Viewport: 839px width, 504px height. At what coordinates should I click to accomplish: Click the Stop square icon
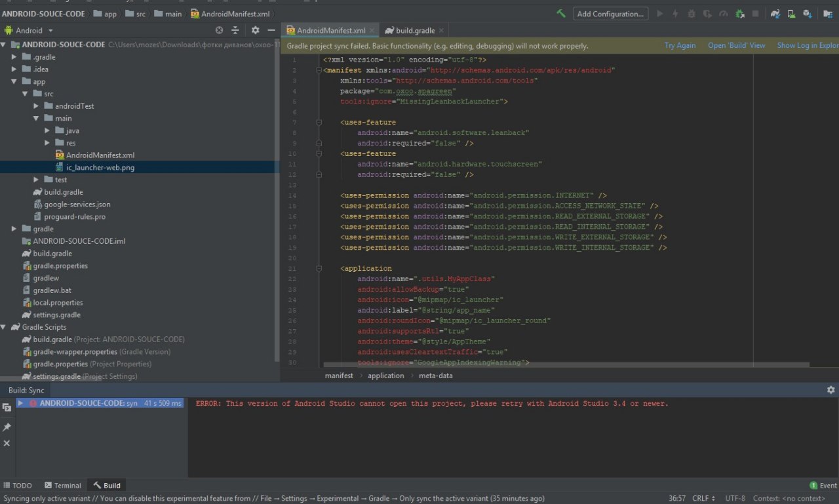click(755, 13)
